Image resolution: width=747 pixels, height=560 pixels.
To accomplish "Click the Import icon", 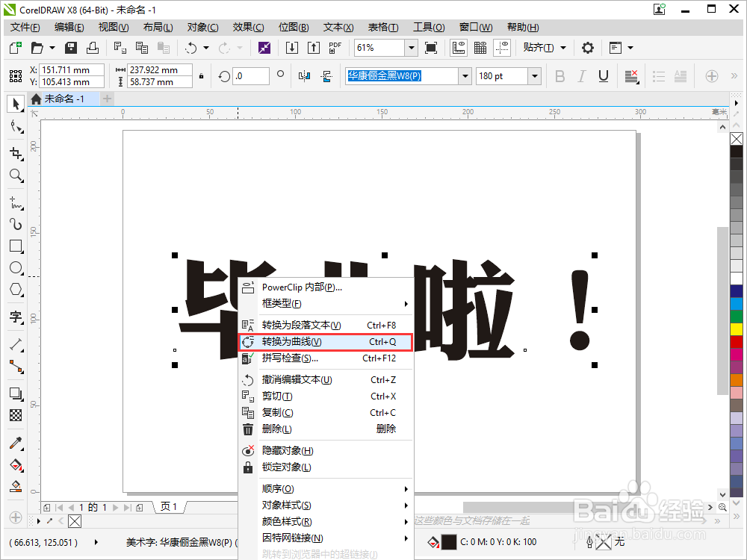I will pyautogui.click(x=291, y=48).
